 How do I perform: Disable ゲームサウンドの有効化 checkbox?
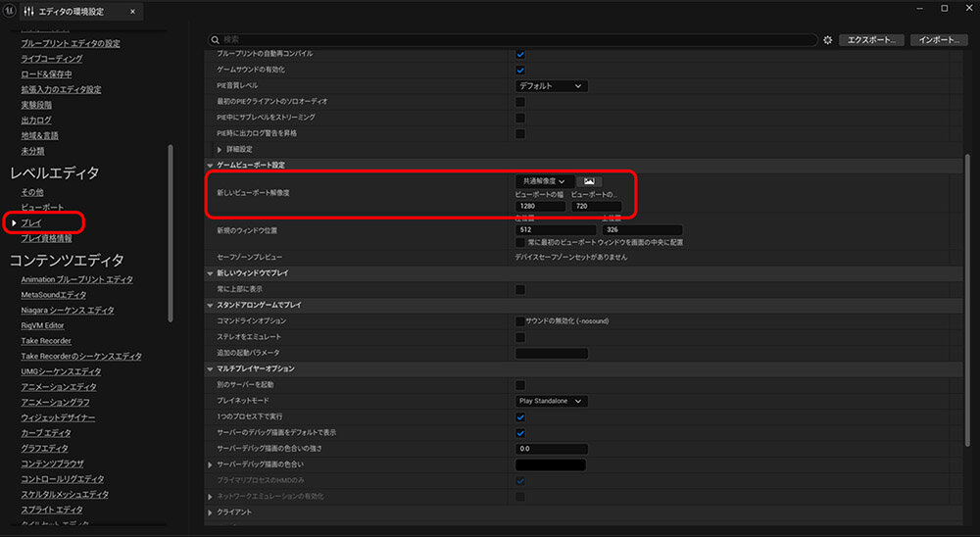click(x=520, y=71)
